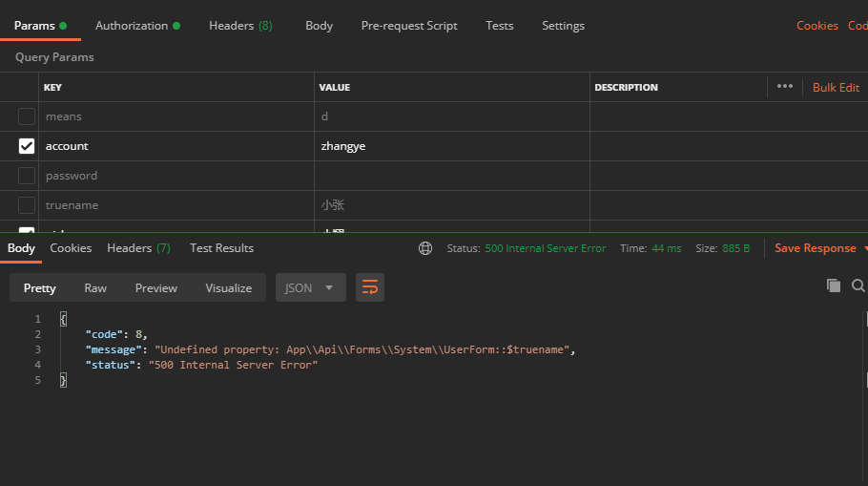Open the response Headers (7) tab
The image size is (868, 486).
click(x=138, y=247)
